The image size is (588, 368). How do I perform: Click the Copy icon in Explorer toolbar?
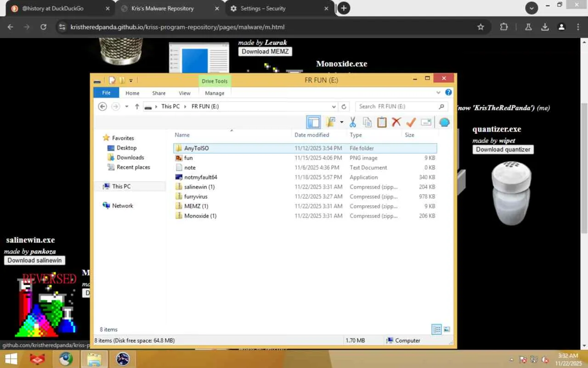tap(367, 122)
